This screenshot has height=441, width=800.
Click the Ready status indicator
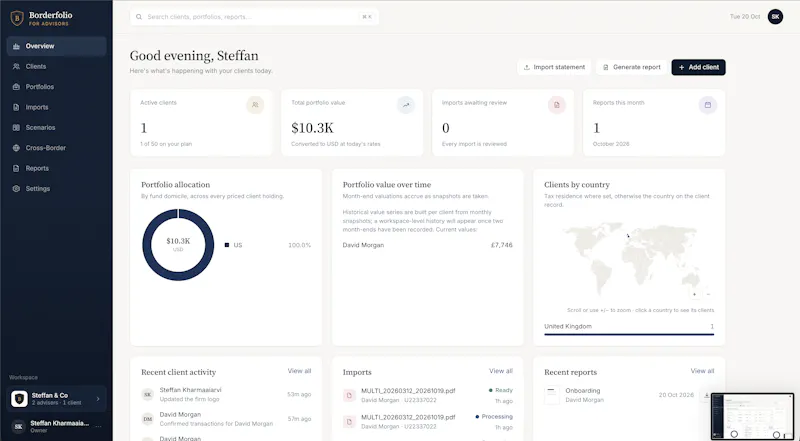point(501,390)
